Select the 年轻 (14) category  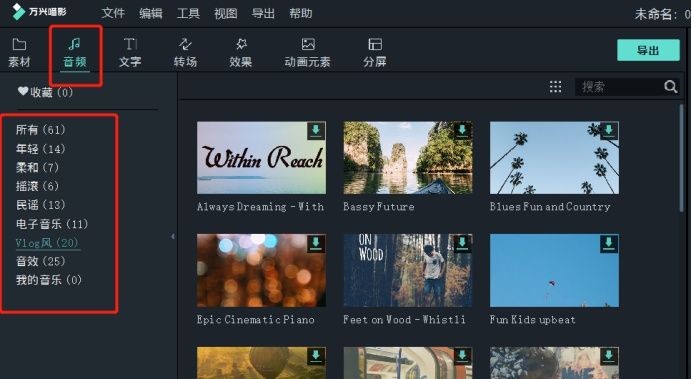tap(40, 149)
